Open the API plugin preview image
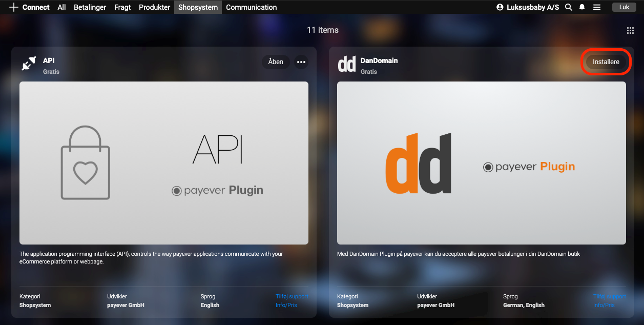This screenshot has width=644, height=325. (x=164, y=163)
